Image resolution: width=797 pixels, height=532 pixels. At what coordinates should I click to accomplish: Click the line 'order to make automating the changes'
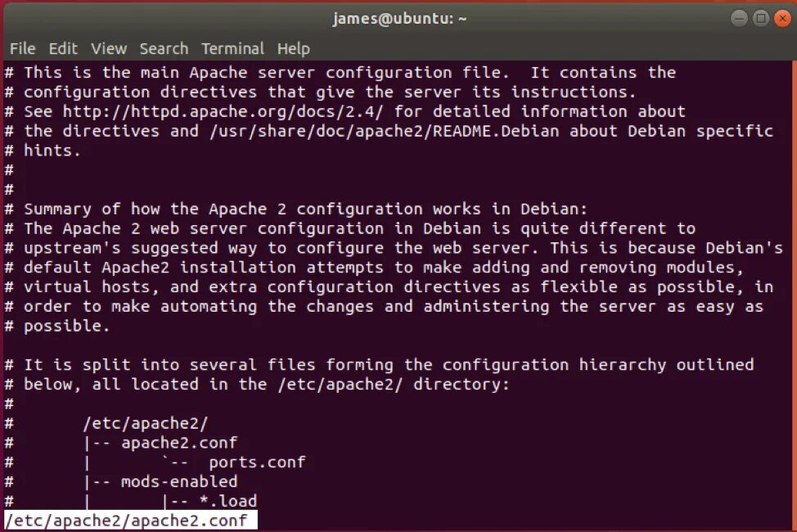click(385, 307)
